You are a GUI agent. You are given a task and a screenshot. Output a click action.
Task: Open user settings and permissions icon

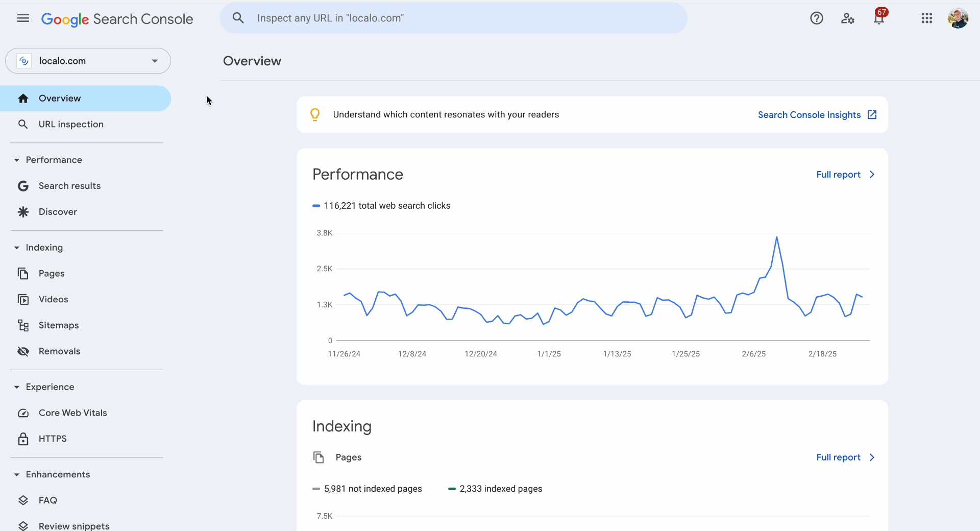click(x=847, y=18)
